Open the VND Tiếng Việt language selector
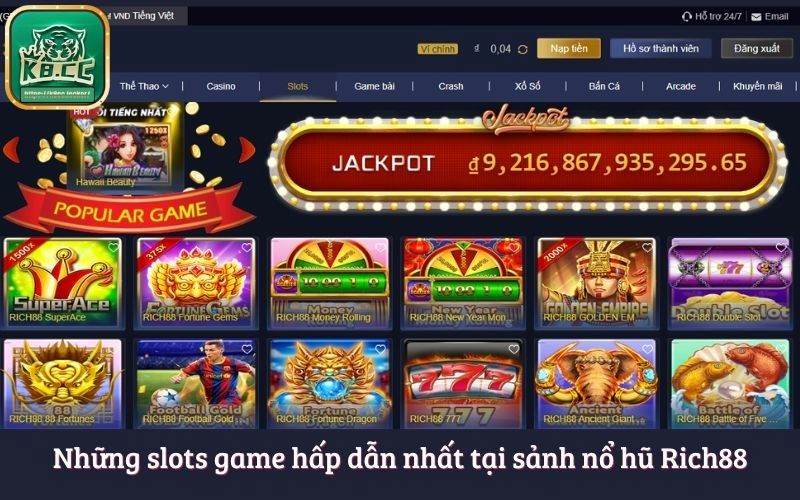800x500 pixels. (x=143, y=16)
